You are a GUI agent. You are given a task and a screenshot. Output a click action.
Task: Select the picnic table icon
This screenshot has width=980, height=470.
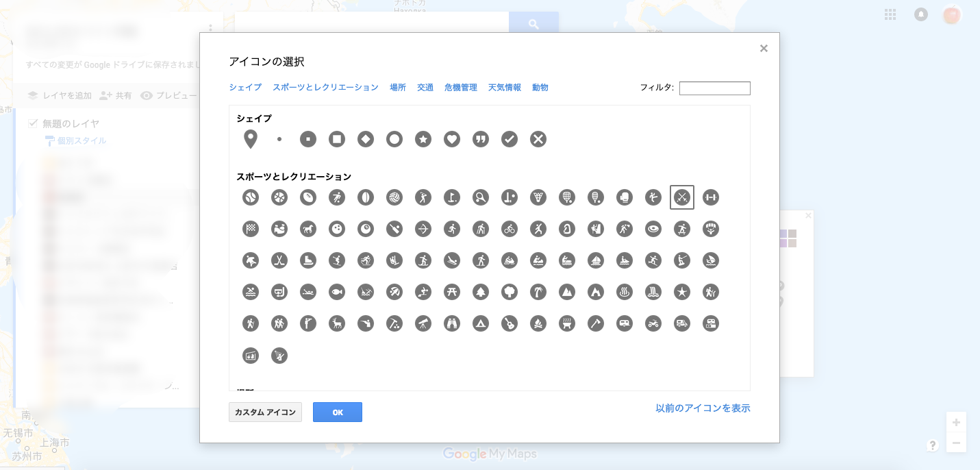click(452, 292)
